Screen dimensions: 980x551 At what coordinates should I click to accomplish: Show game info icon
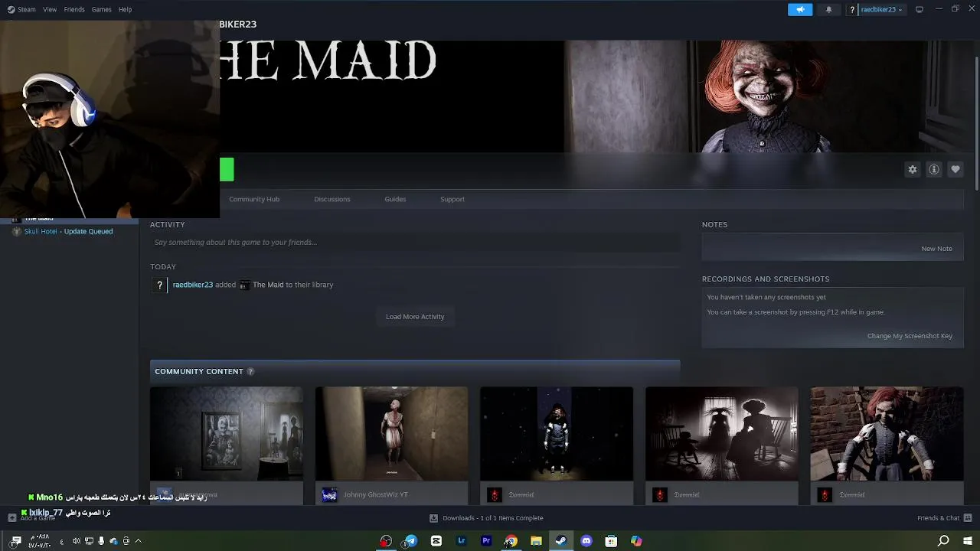point(934,169)
